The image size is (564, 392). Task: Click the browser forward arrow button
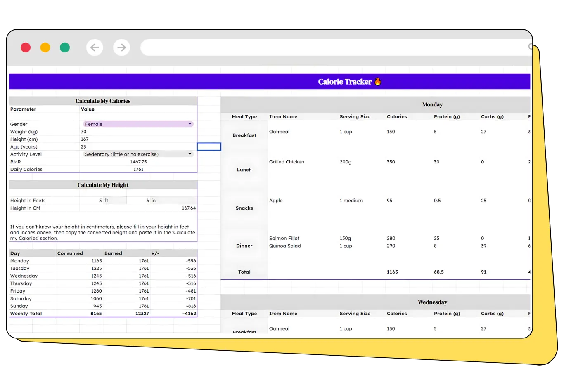(x=121, y=47)
